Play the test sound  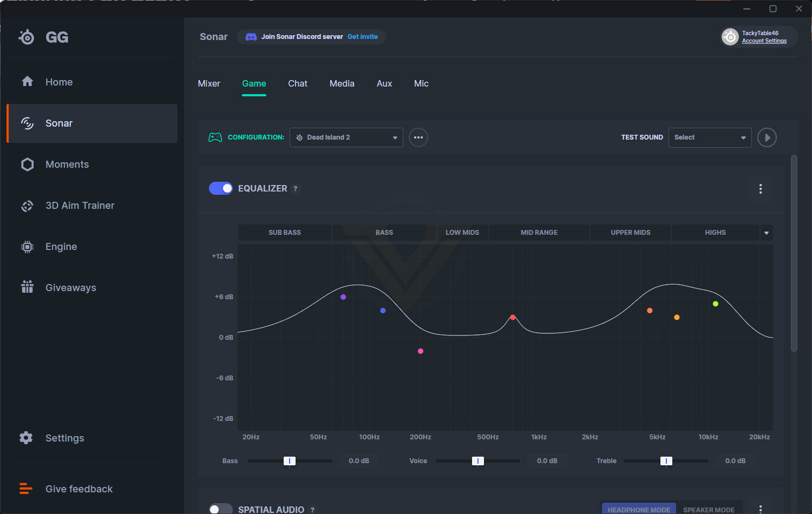point(767,137)
